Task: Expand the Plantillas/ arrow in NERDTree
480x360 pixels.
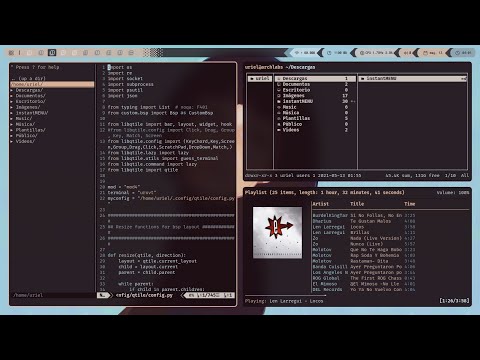Action: (12, 130)
